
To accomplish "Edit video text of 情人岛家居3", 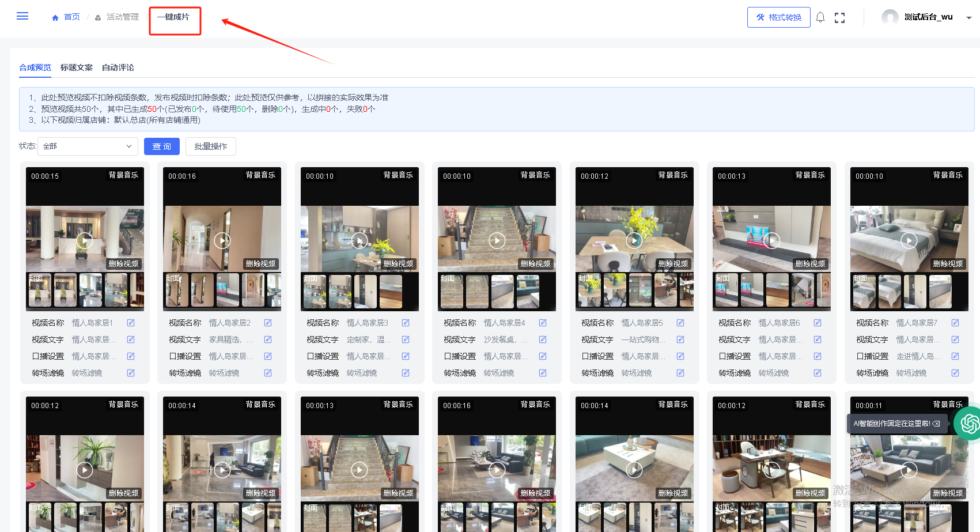I will coord(406,339).
